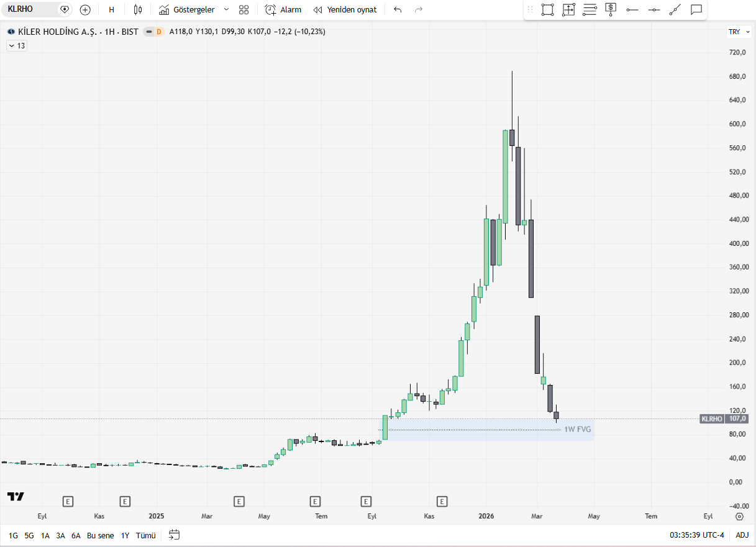Select the horizontal ray tool
The width and height of the screenshot is (756, 547).
pos(632,9)
